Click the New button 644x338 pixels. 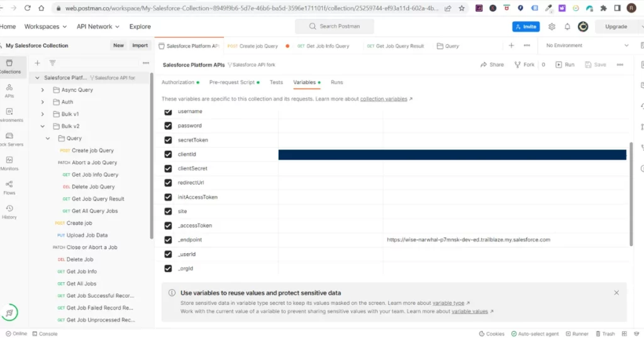[118, 45]
